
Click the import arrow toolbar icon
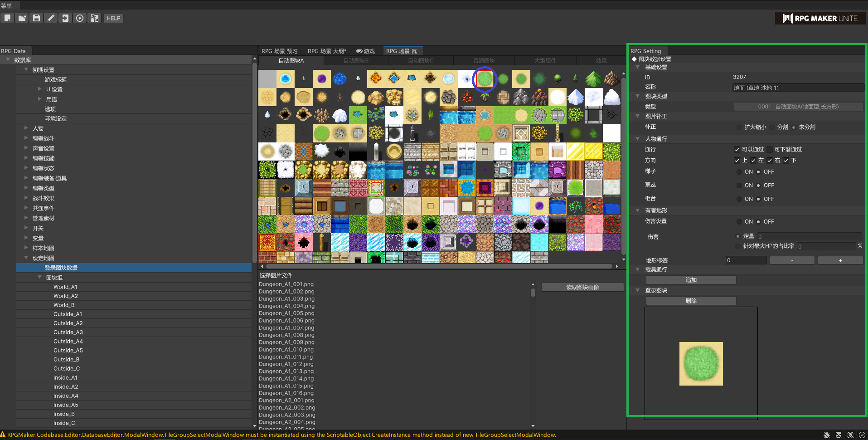point(65,18)
